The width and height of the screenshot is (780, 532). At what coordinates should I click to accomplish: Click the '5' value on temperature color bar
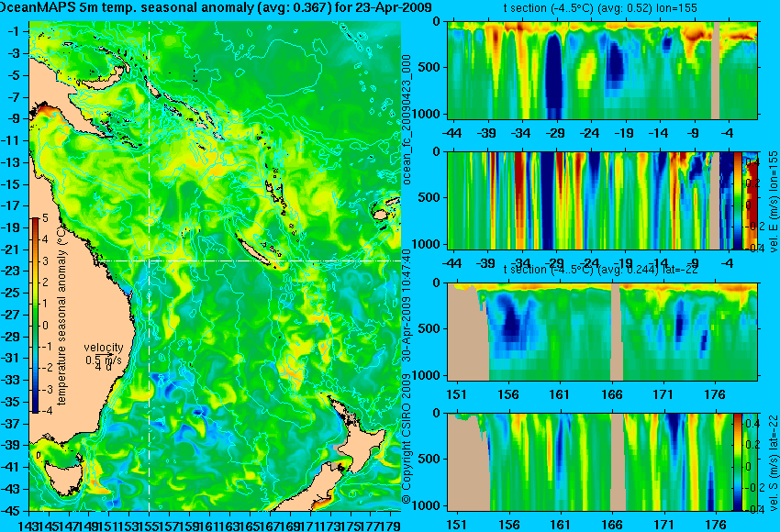(x=45, y=217)
